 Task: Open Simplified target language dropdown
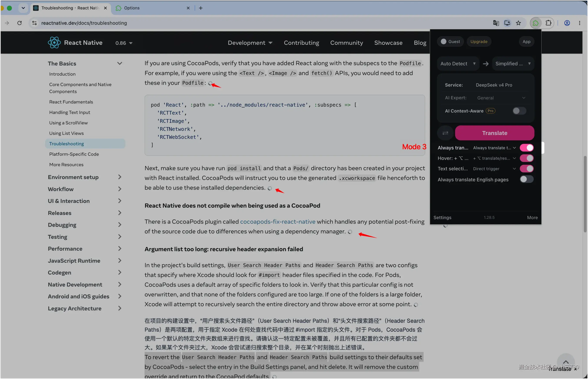coord(513,64)
